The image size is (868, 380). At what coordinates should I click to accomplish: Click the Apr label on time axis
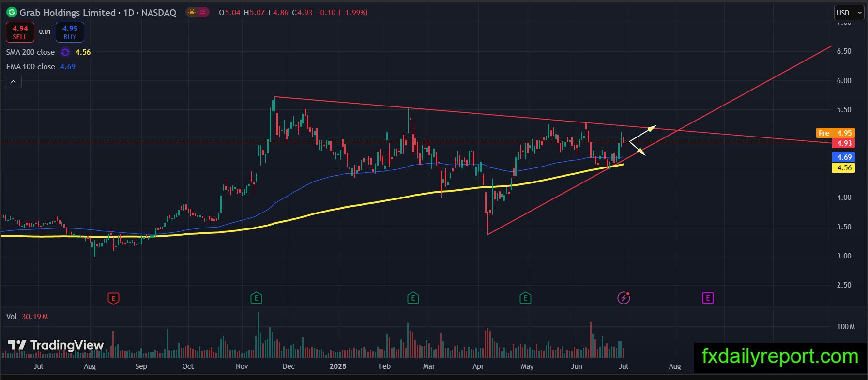[x=478, y=366]
